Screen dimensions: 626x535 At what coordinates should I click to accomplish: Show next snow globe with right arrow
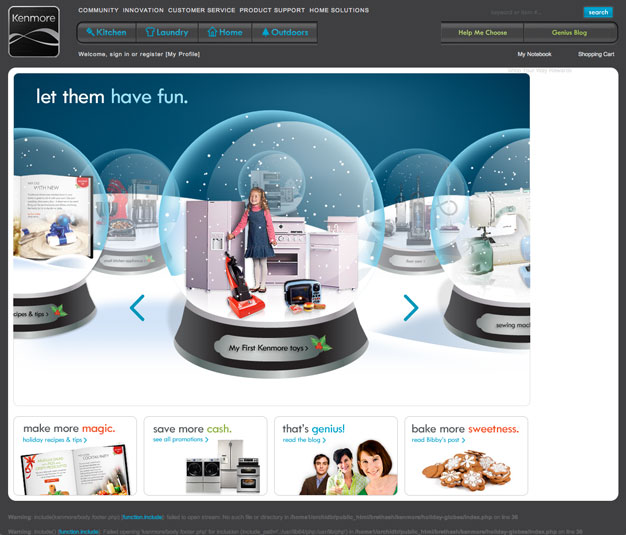click(410, 308)
